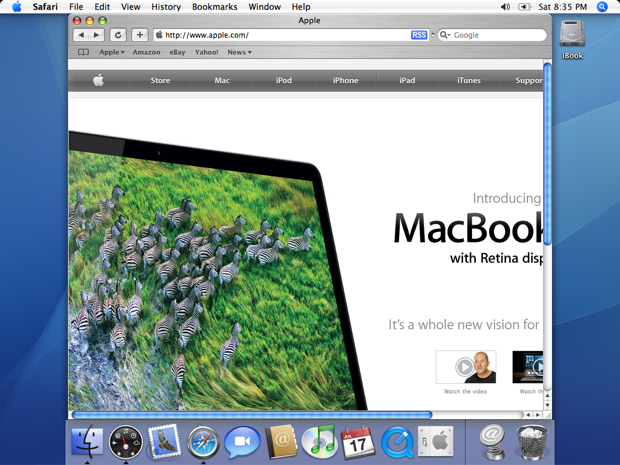Open the Trash in the Dock
Screen dimensions: 620x465
[x=532, y=442]
